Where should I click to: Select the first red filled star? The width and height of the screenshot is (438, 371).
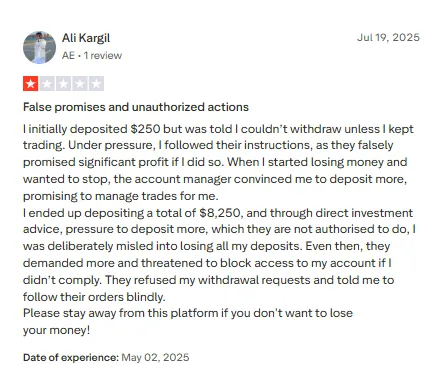(31, 84)
